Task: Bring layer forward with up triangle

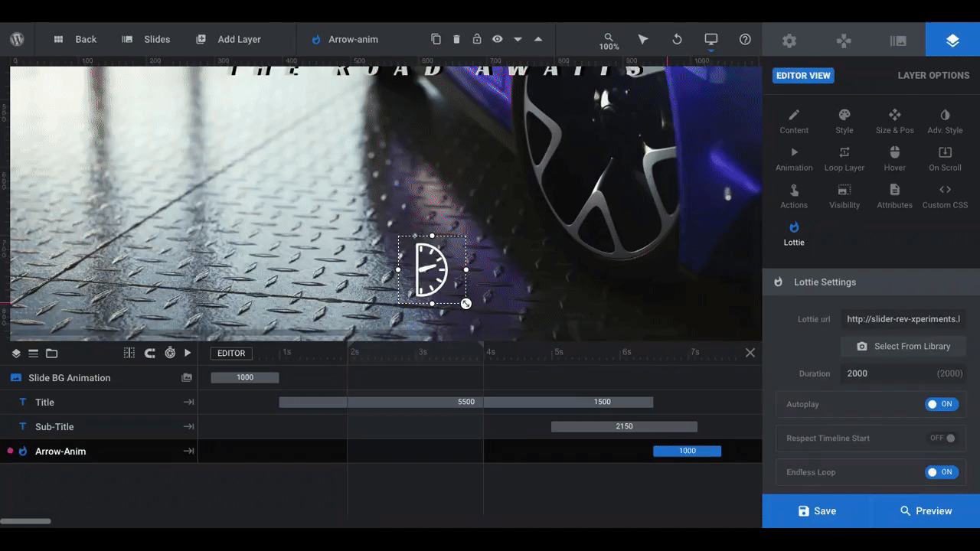Action: pyautogui.click(x=538, y=39)
